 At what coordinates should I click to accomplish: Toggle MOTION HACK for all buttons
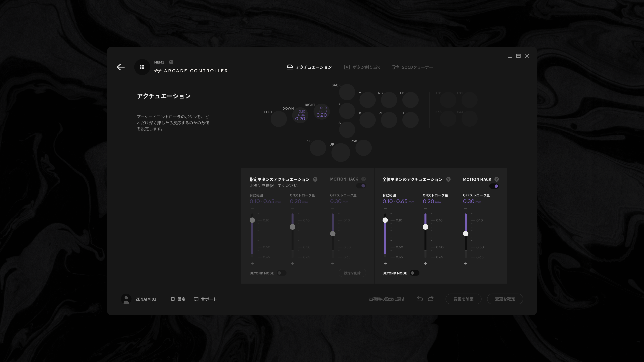tap(494, 186)
